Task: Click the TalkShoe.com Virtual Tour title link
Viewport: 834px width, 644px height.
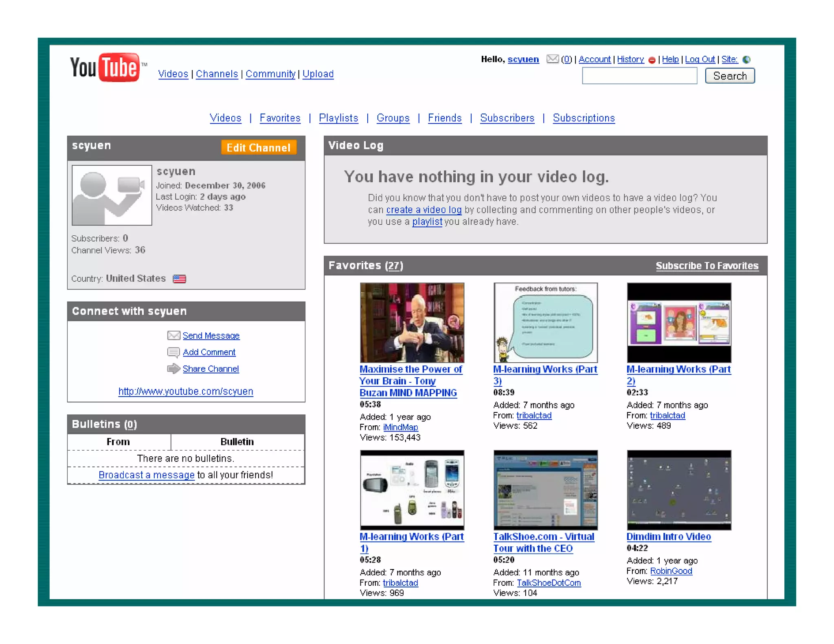Action: pyautogui.click(x=544, y=542)
